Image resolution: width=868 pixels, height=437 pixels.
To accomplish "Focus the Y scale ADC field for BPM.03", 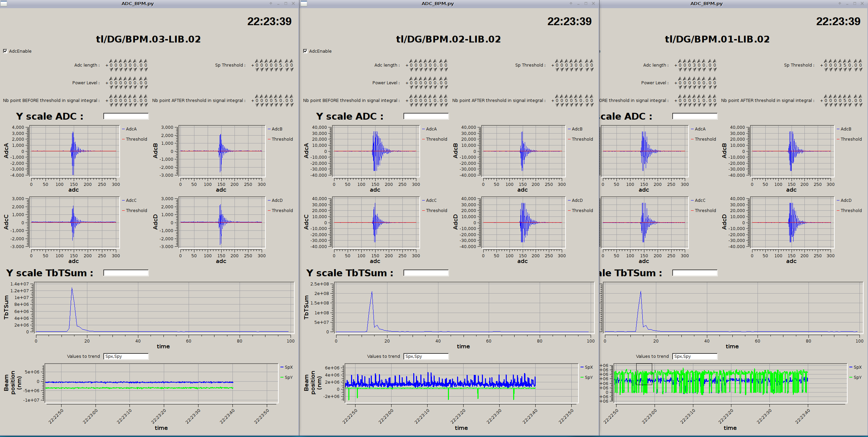I will 126,116.
